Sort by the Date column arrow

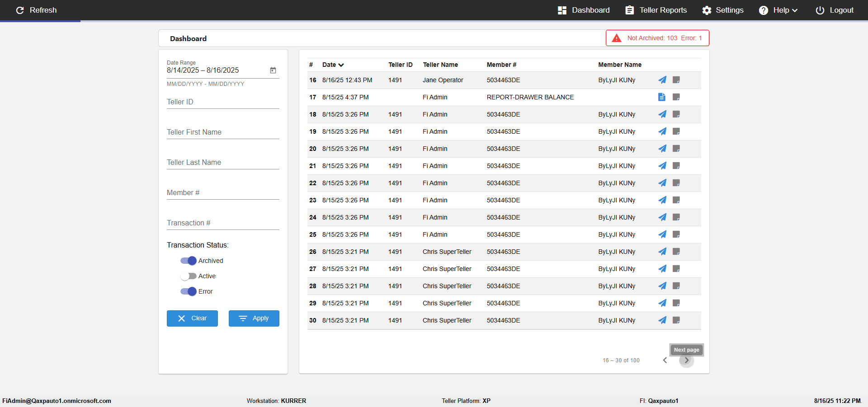click(341, 65)
